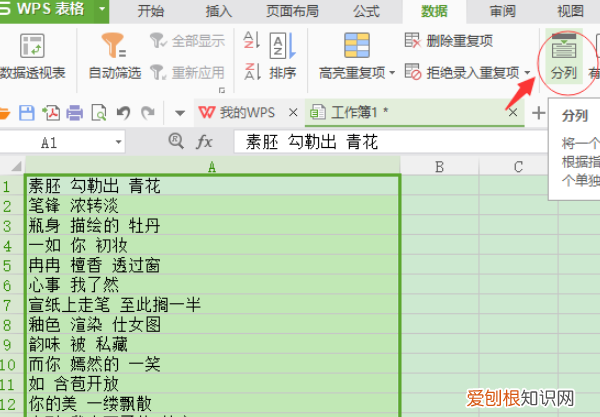
Task: Expand the 拒绝录入重复项 dropdown arrow
Action: (527, 72)
